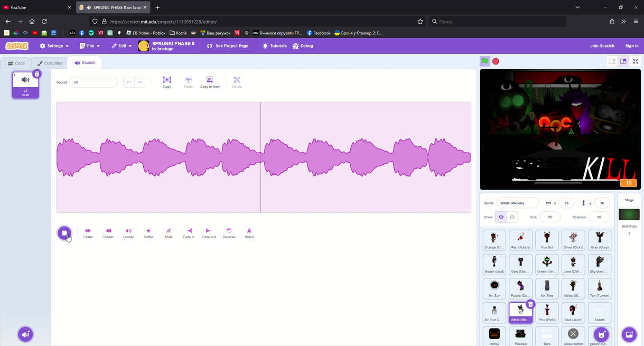
Task: Open the File dropdown menu
Action: click(x=90, y=46)
